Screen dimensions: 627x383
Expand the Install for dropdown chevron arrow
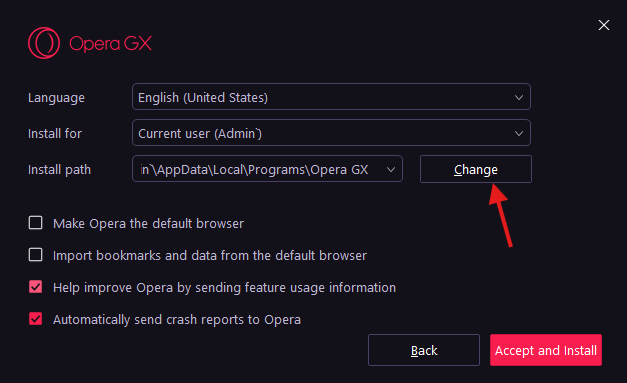click(519, 133)
